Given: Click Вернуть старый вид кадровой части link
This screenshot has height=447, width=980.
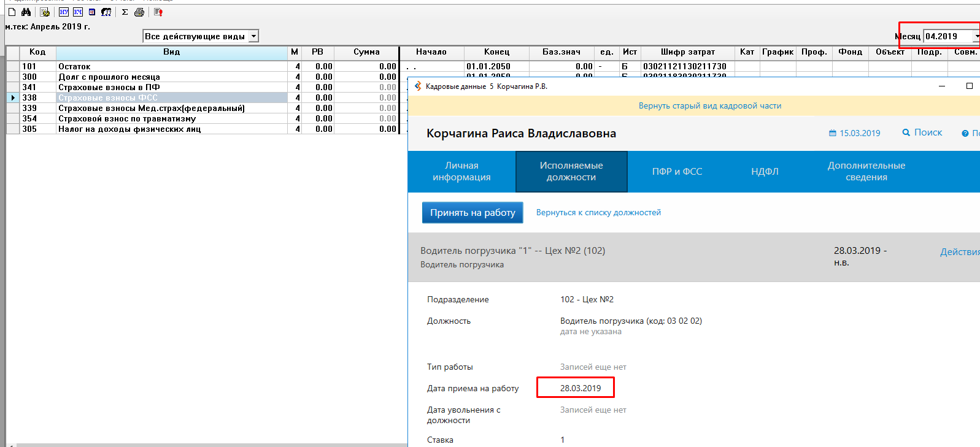Looking at the screenshot, I should pyautogui.click(x=710, y=105).
